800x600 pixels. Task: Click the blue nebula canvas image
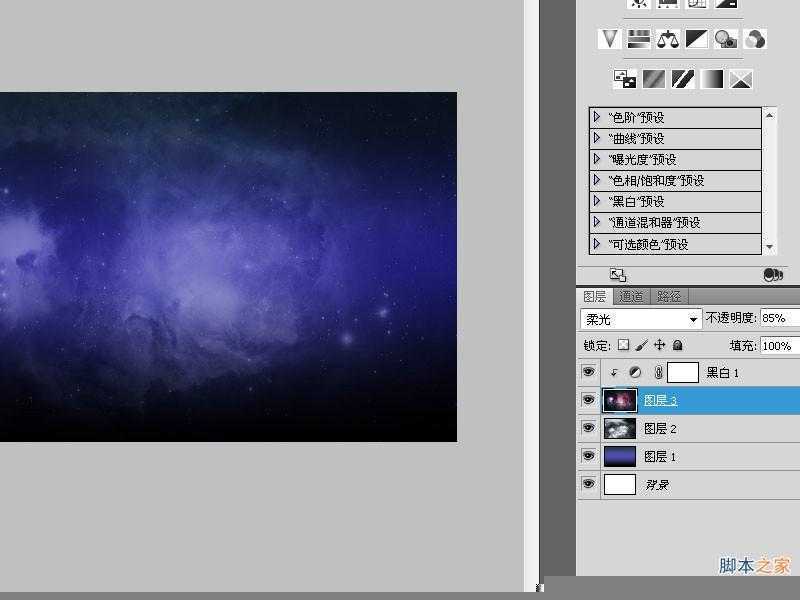tap(228, 267)
